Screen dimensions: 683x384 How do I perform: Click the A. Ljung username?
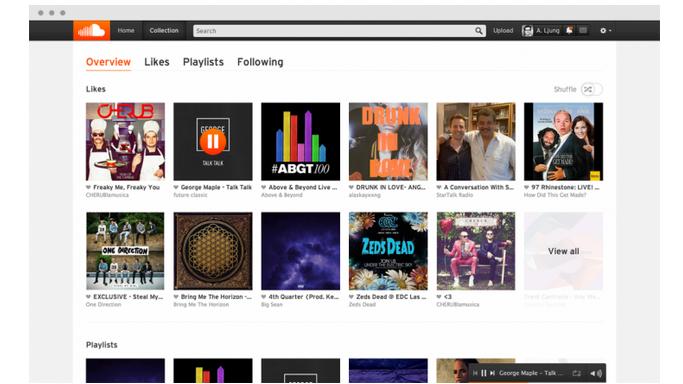pos(548,30)
